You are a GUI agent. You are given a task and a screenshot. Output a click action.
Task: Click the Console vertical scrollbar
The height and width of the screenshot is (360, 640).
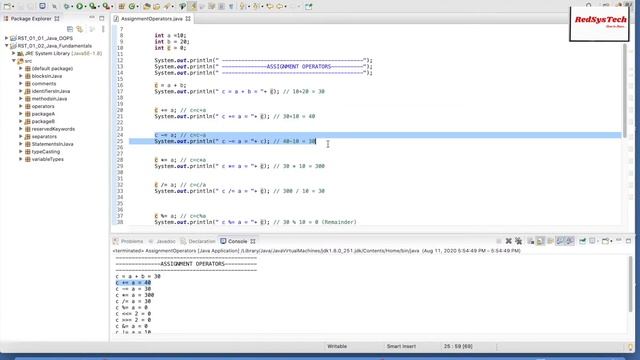(x=631, y=284)
